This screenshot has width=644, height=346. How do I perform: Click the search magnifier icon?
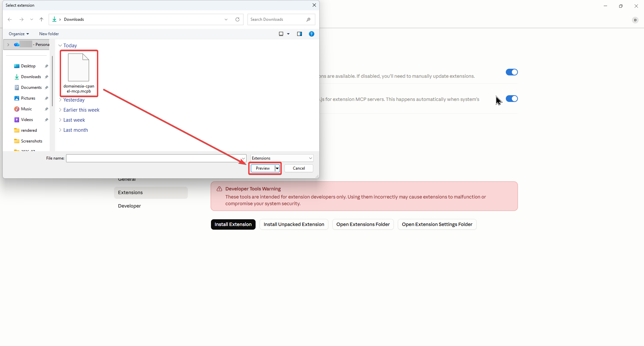[308, 19]
